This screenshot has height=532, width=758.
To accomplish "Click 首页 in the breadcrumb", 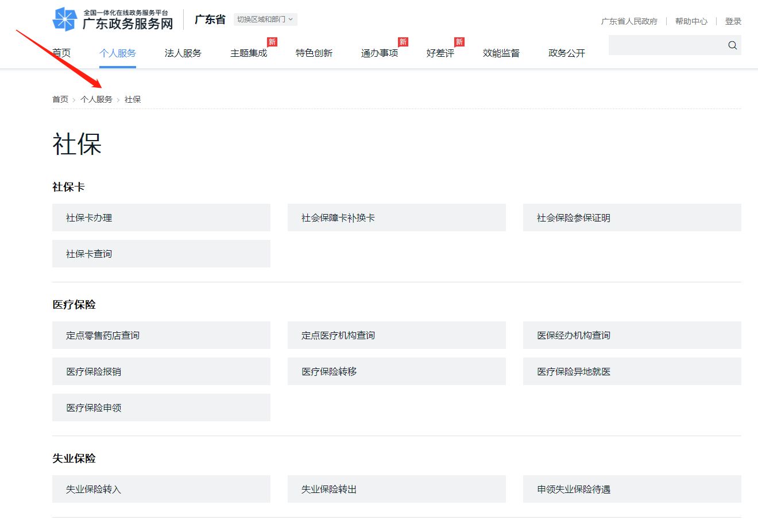I will (60, 99).
